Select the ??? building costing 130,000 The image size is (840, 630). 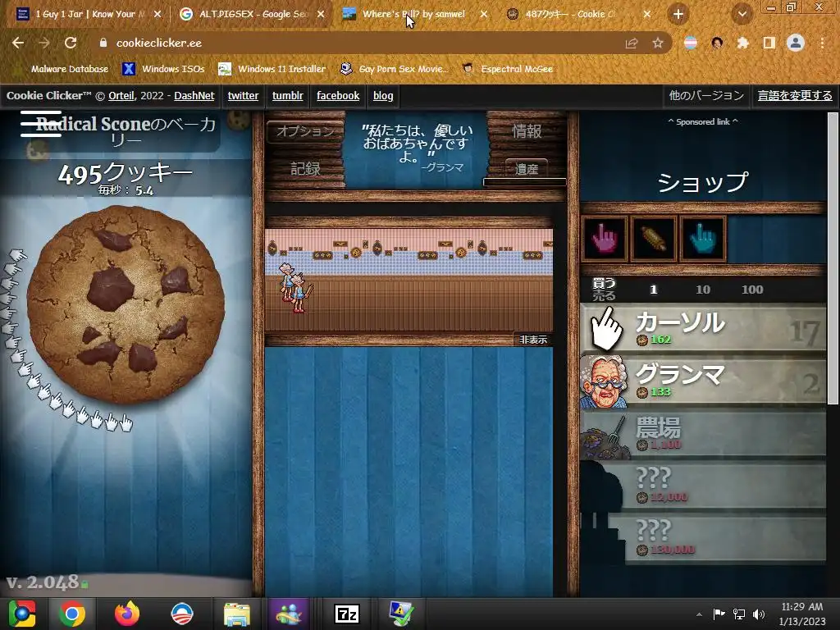(x=703, y=538)
